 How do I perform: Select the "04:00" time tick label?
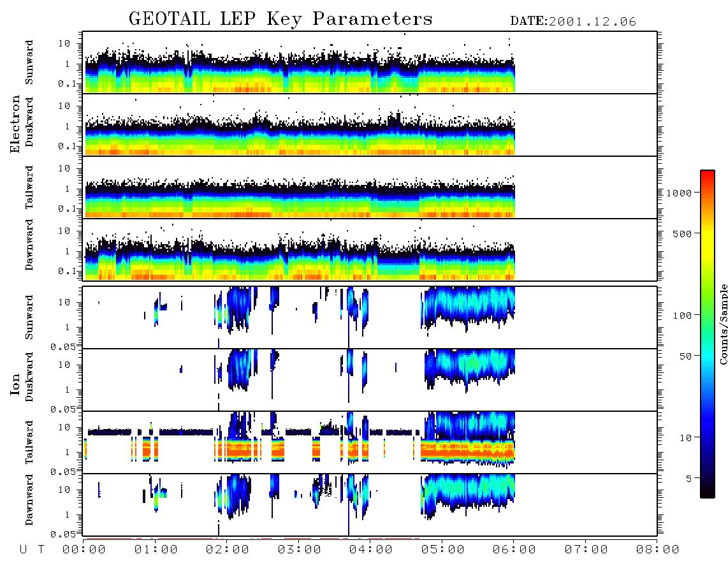[371, 550]
